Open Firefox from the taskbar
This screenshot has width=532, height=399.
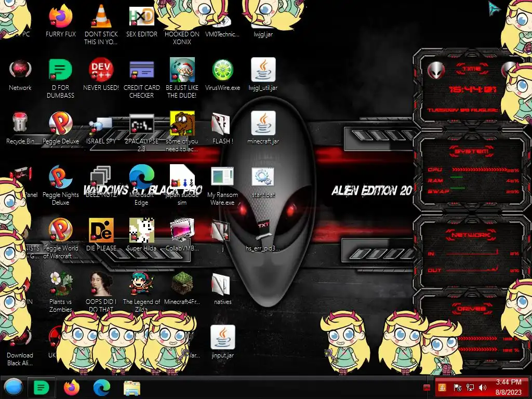pos(71,387)
